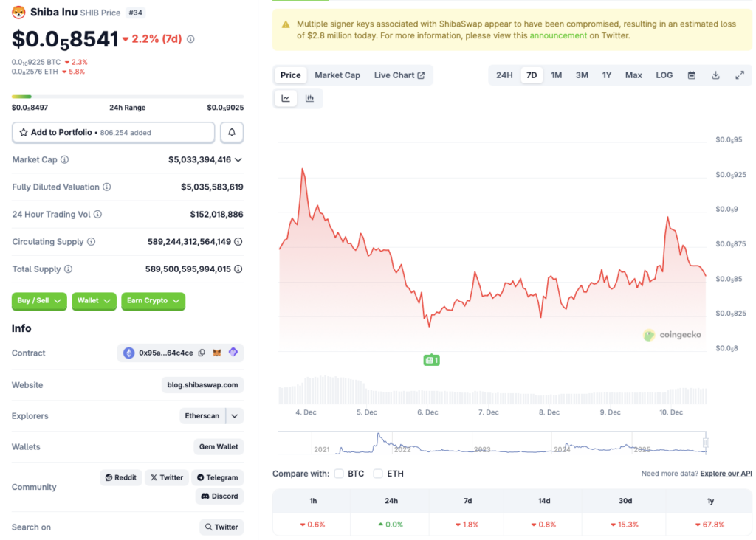Switch chart to candlestick view icon
This screenshot has width=756, height=540.
pos(311,97)
